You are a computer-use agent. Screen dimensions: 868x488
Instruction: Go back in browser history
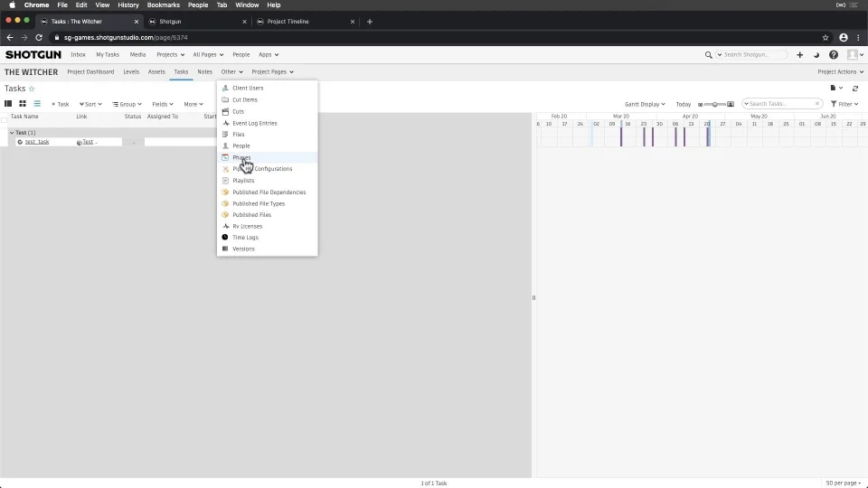(x=10, y=38)
